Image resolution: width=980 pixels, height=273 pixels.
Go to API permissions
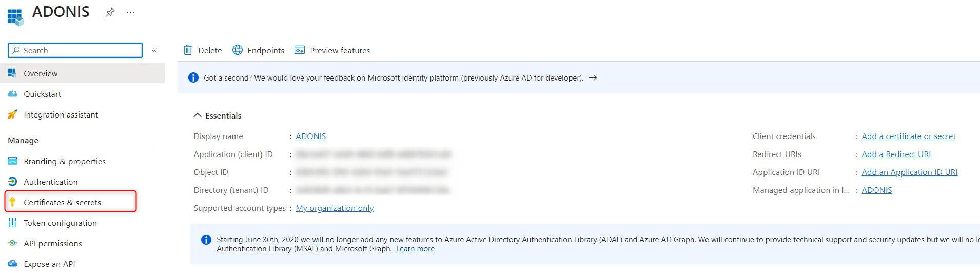[52, 244]
